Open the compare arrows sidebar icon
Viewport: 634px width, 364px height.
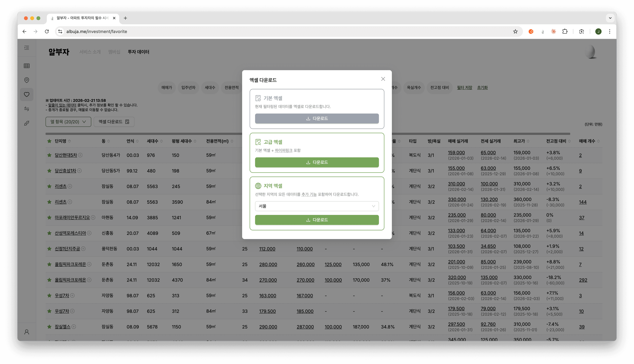coord(27,109)
